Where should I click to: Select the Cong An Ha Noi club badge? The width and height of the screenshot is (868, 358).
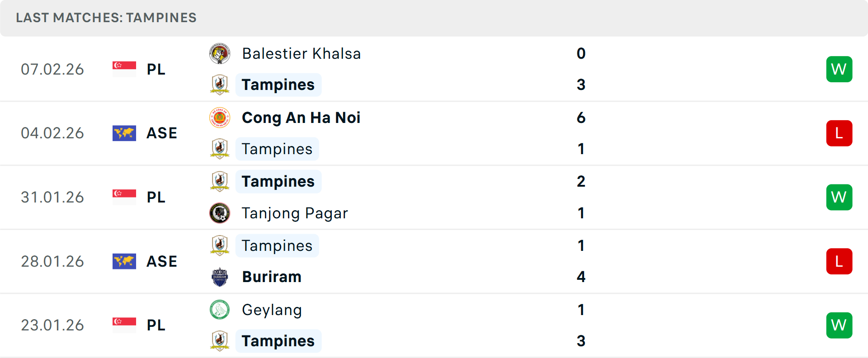pyautogui.click(x=220, y=118)
